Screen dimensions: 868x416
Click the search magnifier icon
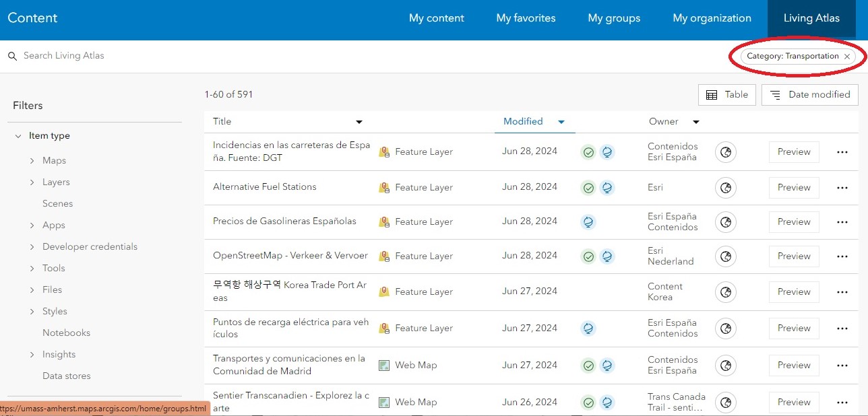(x=12, y=57)
